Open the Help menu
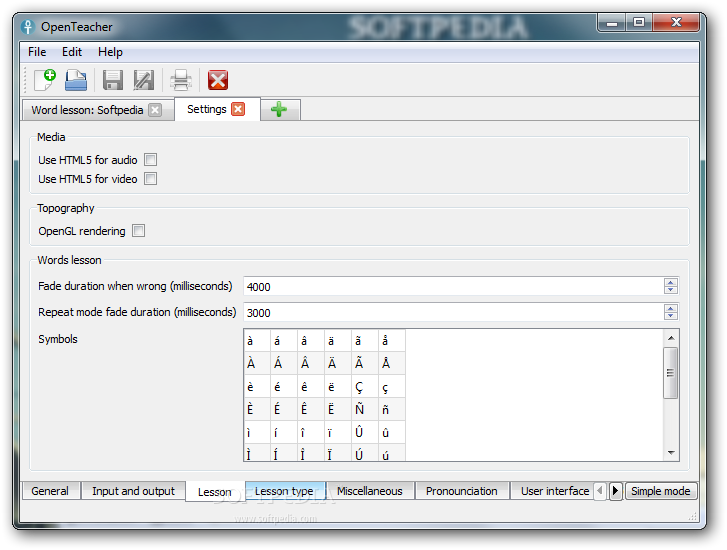 click(110, 52)
